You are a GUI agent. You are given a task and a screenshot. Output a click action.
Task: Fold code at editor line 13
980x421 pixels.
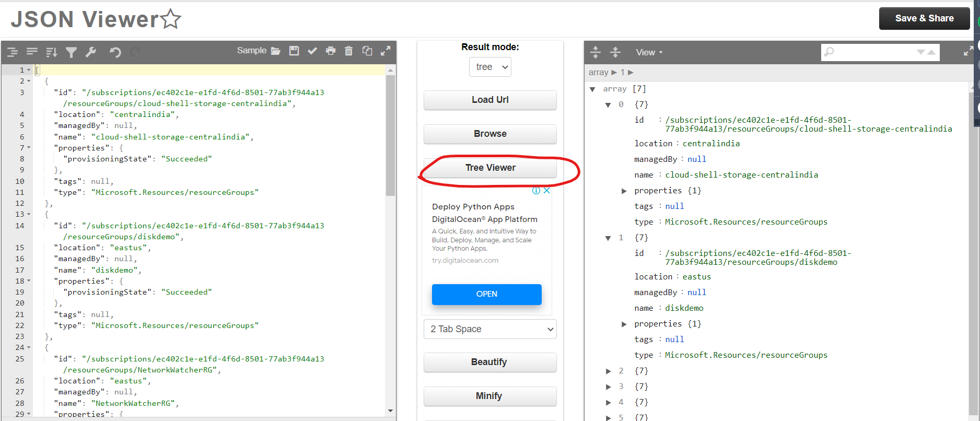pyautogui.click(x=29, y=214)
